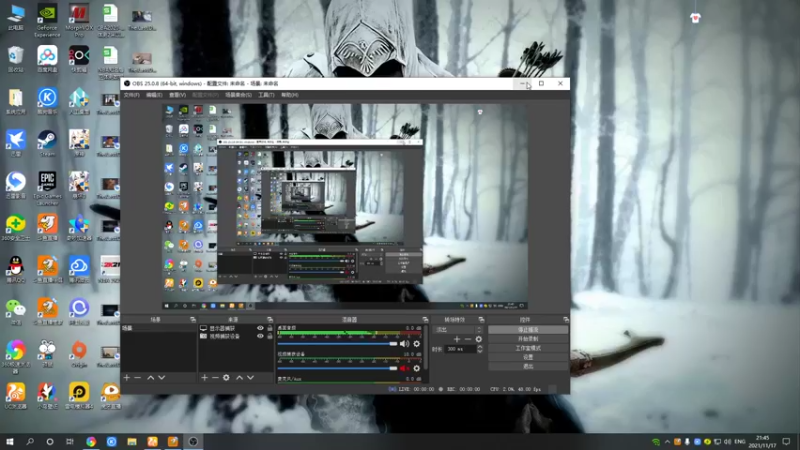The image size is (800, 450).
Task: Select the Epic Games Launcher desktop icon
Action: point(47,188)
